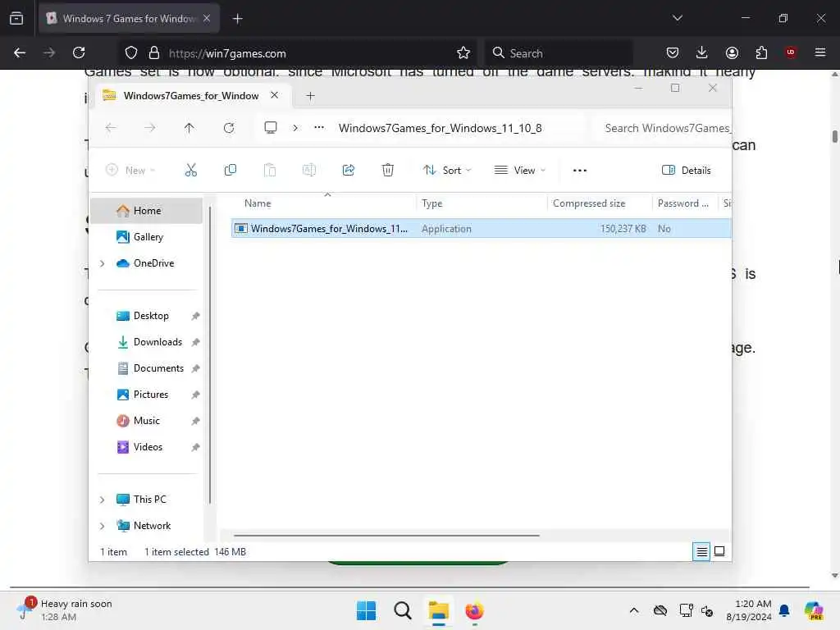Cut the selected file with scissors icon
840x630 pixels.
190,171
